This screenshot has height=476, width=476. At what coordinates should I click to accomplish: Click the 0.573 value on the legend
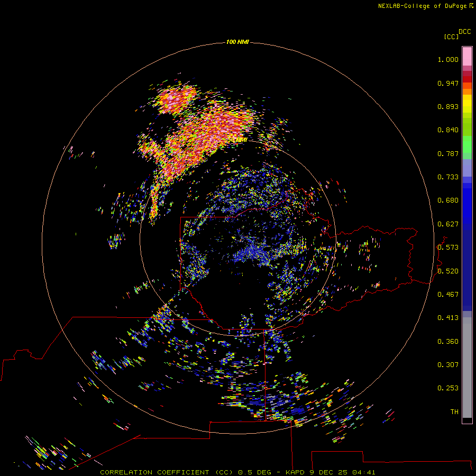pyautogui.click(x=448, y=248)
